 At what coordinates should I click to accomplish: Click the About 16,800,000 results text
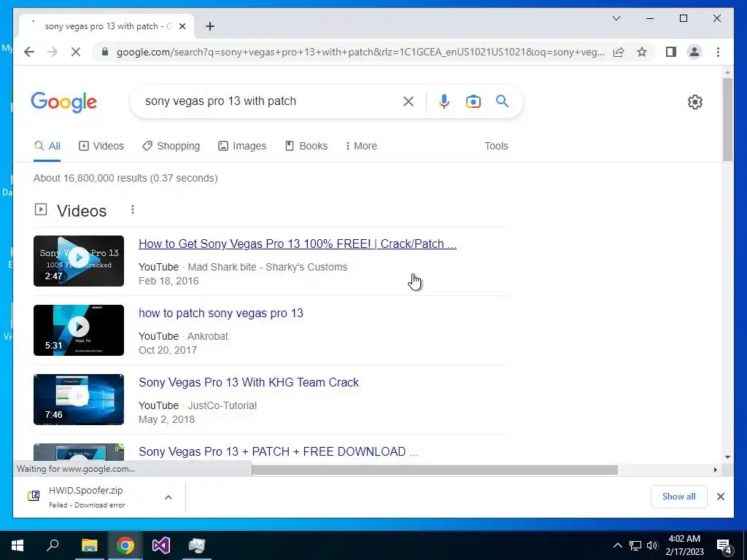(x=125, y=178)
